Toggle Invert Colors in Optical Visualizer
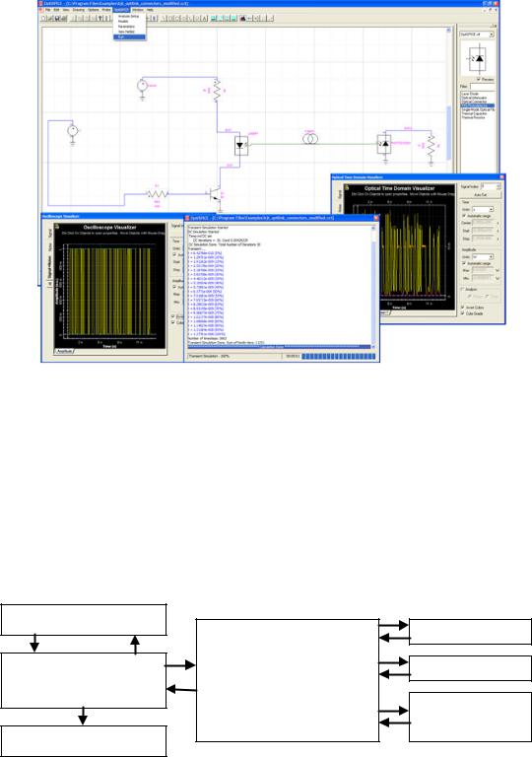This screenshot has height=757, width=532. coord(462,308)
